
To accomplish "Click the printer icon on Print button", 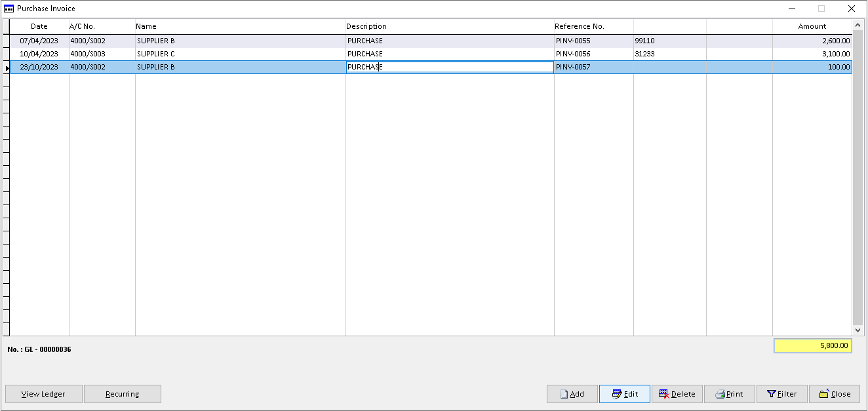I will pyautogui.click(x=719, y=394).
